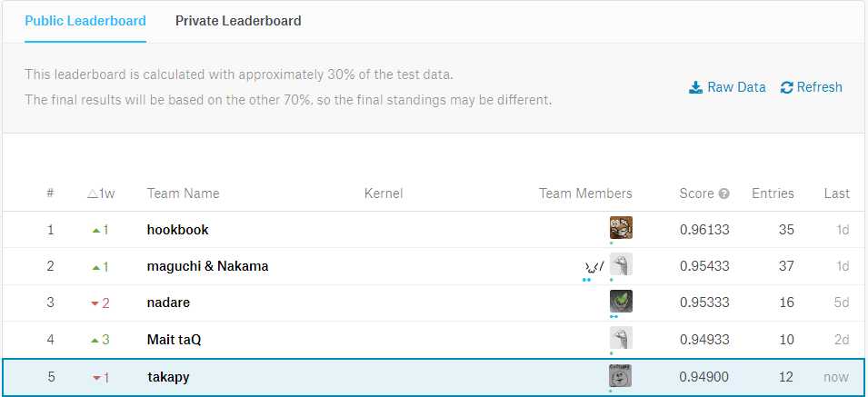The height and width of the screenshot is (397, 868).
Task: Click the kaomoji member icon beside maguchi
Action: click(594, 266)
